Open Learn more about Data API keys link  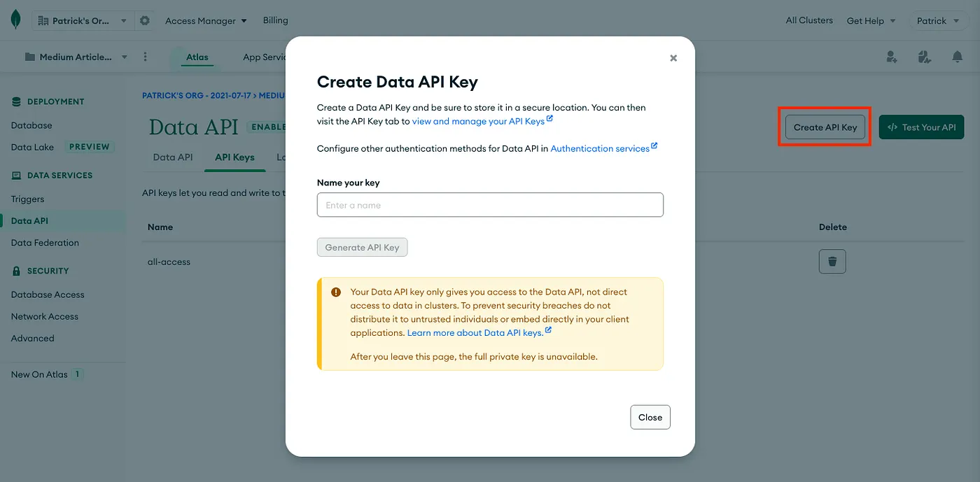(x=475, y=332)
